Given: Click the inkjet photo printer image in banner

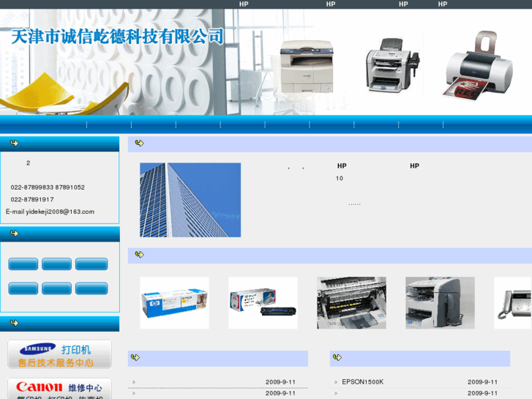Looking at the screenshot, I should click(479, 65).
